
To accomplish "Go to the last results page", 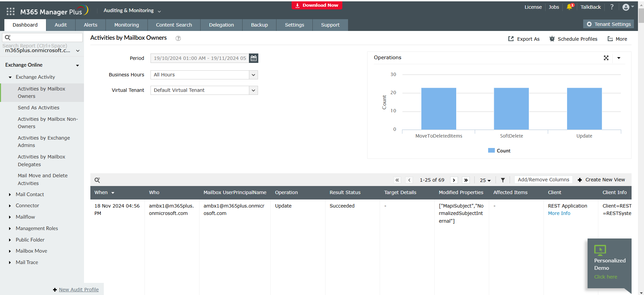I will (x=466, y=180).
